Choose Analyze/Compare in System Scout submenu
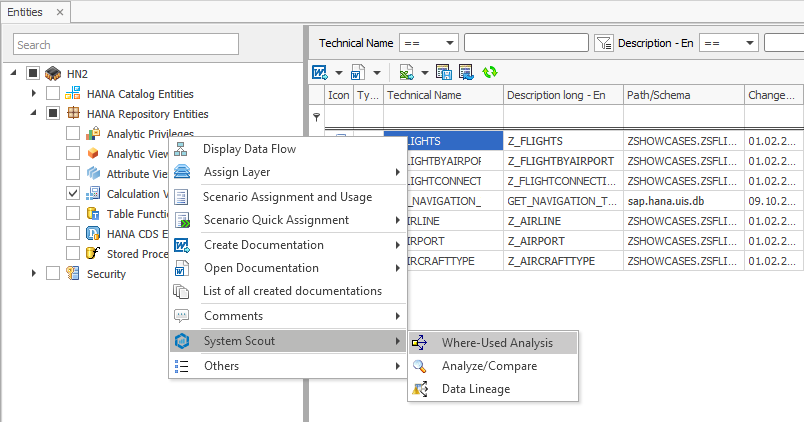Viewport: 804px width, 422px height. pyautogui.click(x=489, y=366)
